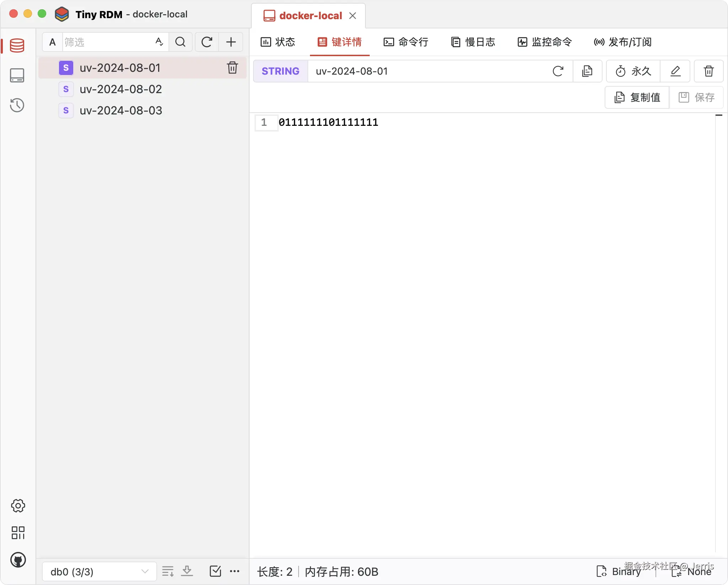This screenshot has height=585, width=728.
Task: Select key uv-2024-08-02 in the list
Action: click(121, 89)
